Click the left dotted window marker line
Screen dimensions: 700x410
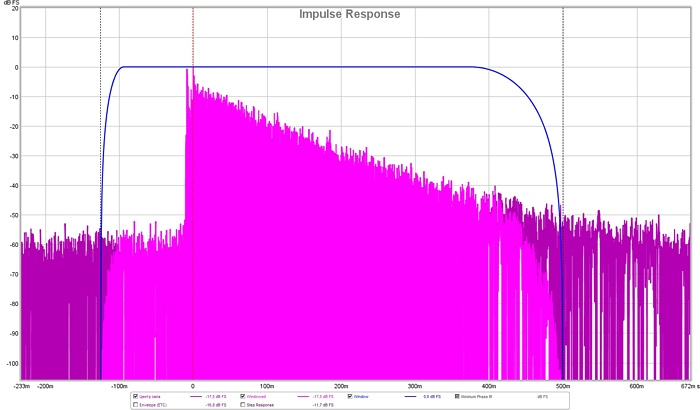(100, 40)
